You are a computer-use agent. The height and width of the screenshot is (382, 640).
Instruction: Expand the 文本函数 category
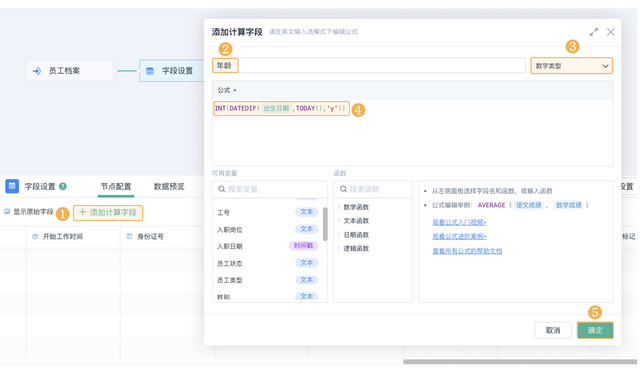[x=339, y=221]
